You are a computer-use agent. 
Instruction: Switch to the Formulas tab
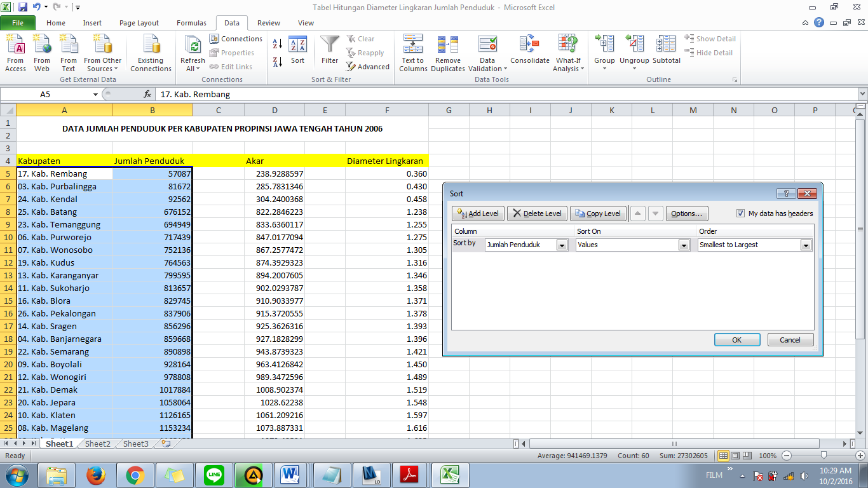coord(191,23)
